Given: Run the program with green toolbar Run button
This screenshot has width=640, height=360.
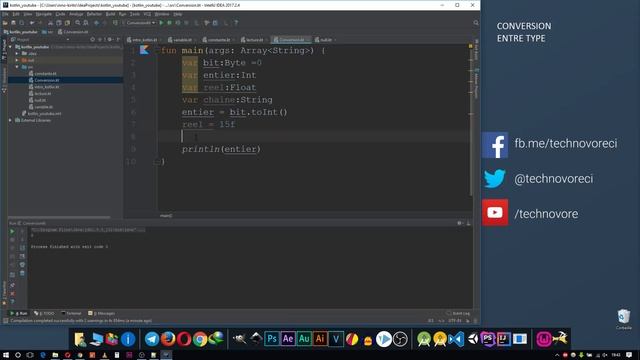Looking at the screenshot, I should pos(161,23).
